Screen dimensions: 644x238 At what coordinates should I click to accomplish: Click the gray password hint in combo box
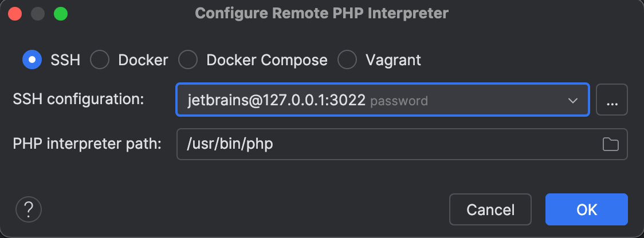(x=399, y=101)
